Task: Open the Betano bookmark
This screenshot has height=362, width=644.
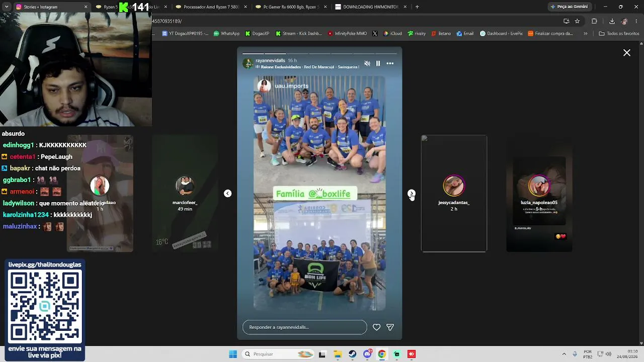Action: pyautogui.click(x=441, y=34)
